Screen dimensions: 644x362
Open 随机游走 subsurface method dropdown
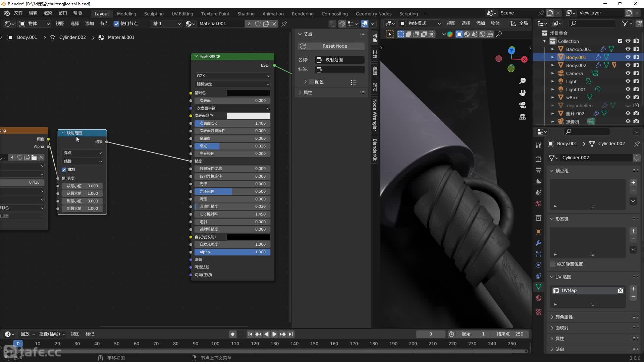(232, 84)
